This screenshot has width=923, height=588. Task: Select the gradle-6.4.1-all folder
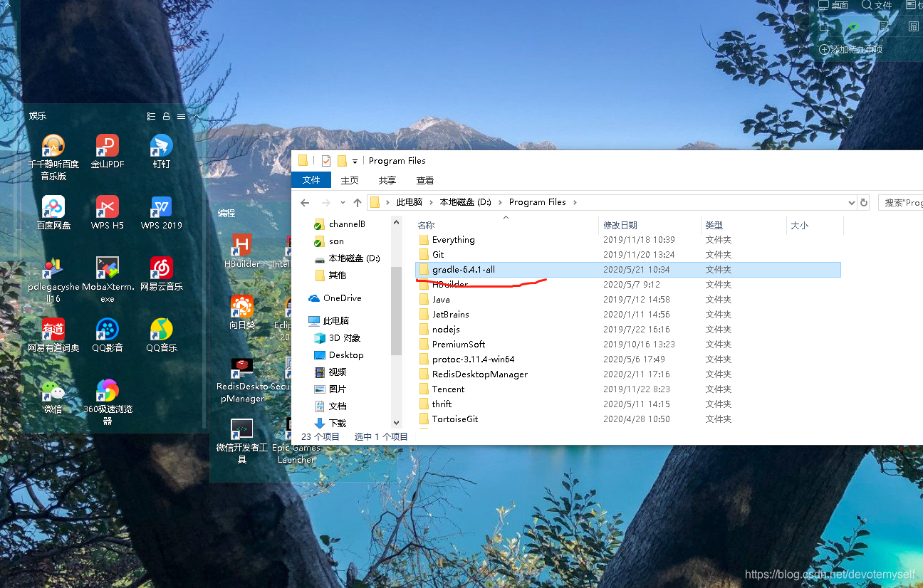coord(627,270)
